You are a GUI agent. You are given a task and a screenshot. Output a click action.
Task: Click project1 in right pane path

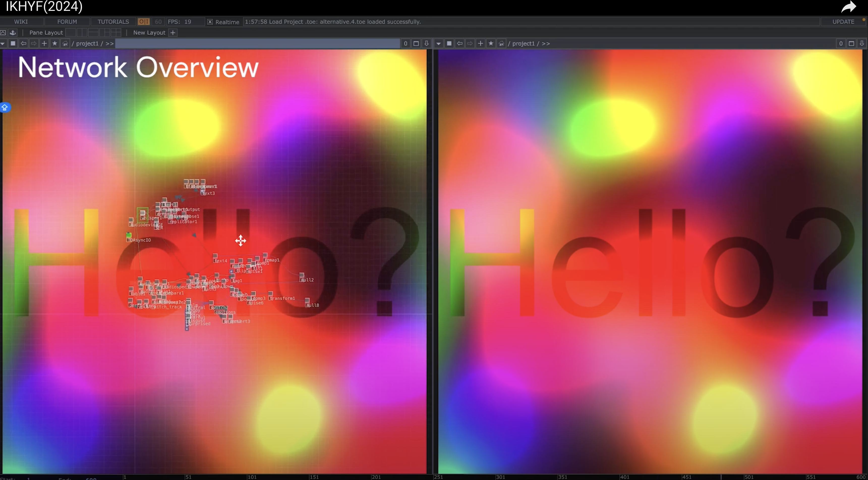point(523,43)
